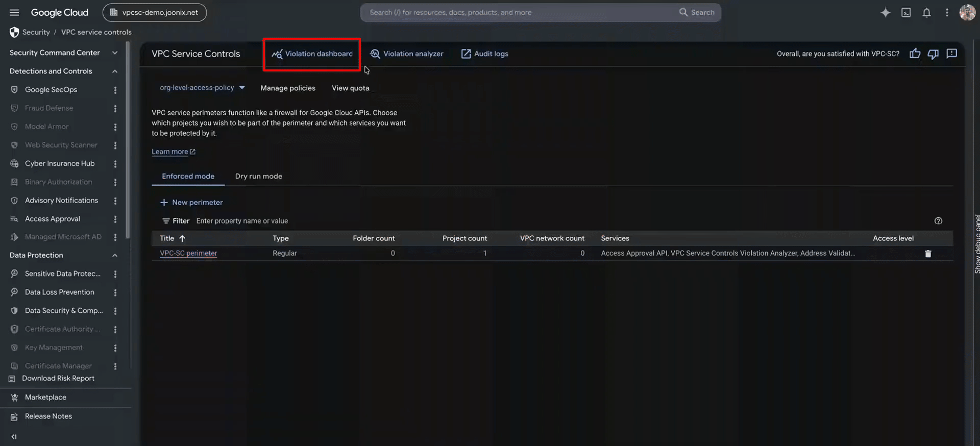
Task: Focus the top resource search field
Action: [x=521, y=13]
